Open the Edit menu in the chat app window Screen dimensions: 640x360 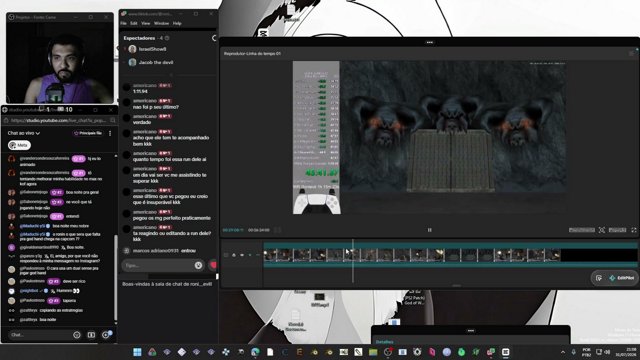134,24
